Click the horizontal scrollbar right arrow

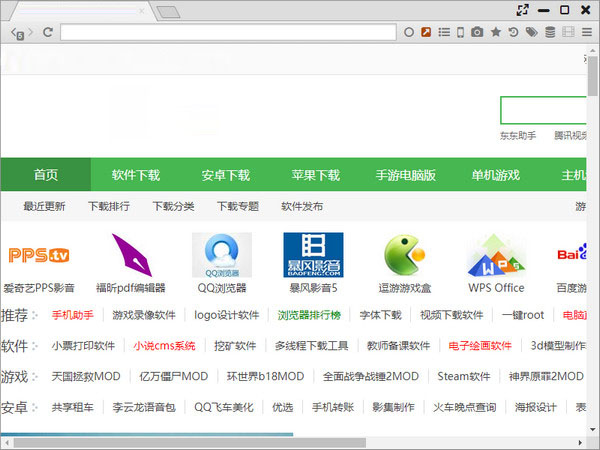[x=580, y=443]
